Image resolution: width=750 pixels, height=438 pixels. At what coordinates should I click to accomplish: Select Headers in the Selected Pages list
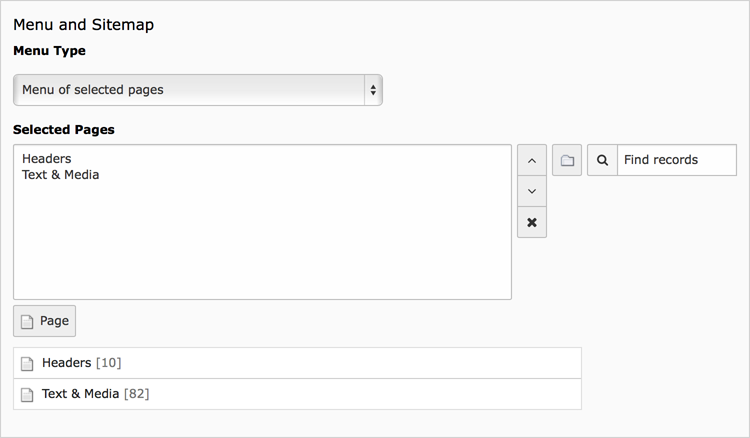point(46,158)
